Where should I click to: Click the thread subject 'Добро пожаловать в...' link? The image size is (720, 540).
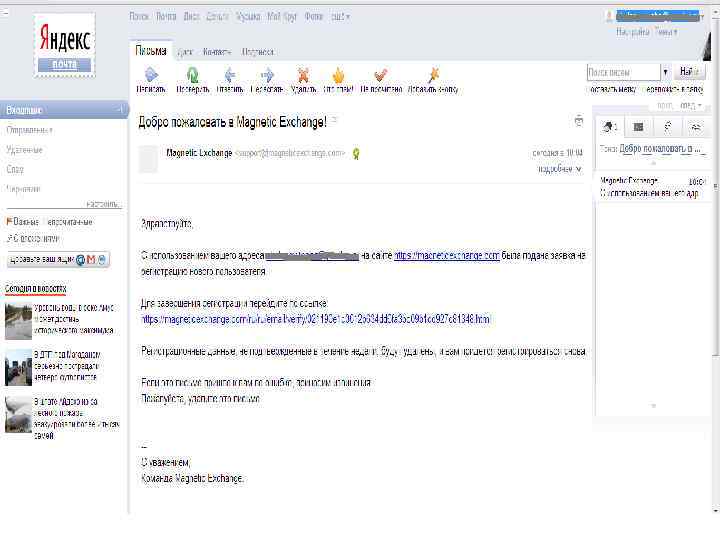[x=660, y=149]
